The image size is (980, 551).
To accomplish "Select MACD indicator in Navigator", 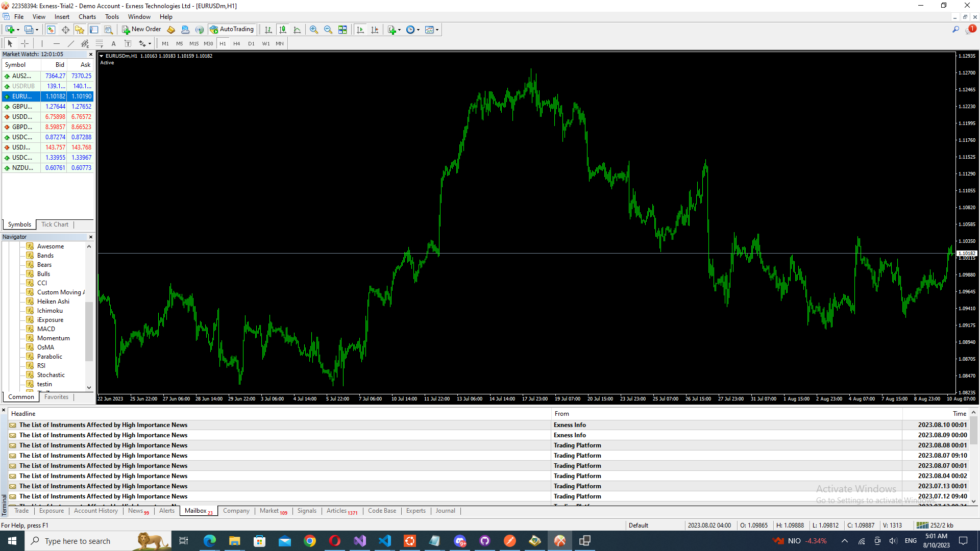I will (x=46, y=329).
